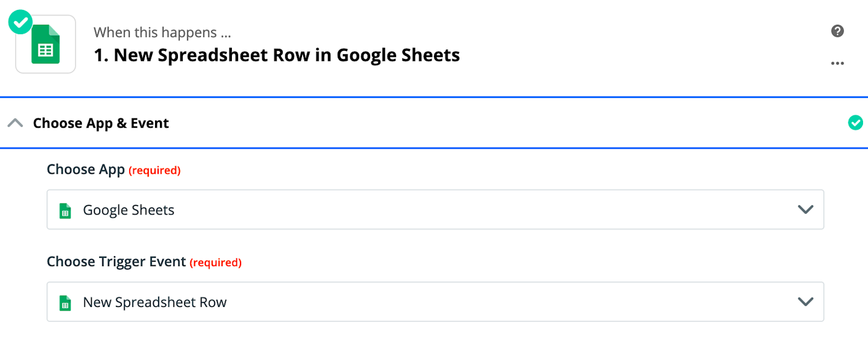The height and width of the screenshot is (364, 868).
Task: Open the Choose Trigger Event dropdown
Action: coord(434,302)
